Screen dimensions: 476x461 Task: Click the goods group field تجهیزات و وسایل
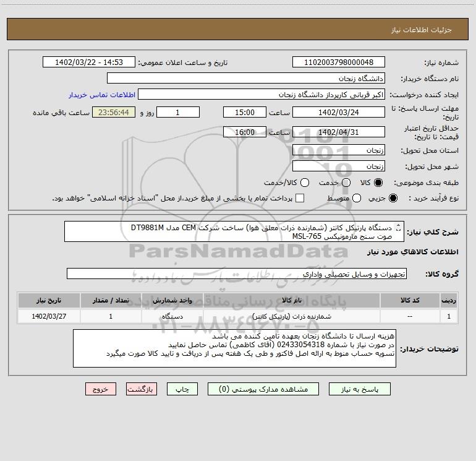237,274
